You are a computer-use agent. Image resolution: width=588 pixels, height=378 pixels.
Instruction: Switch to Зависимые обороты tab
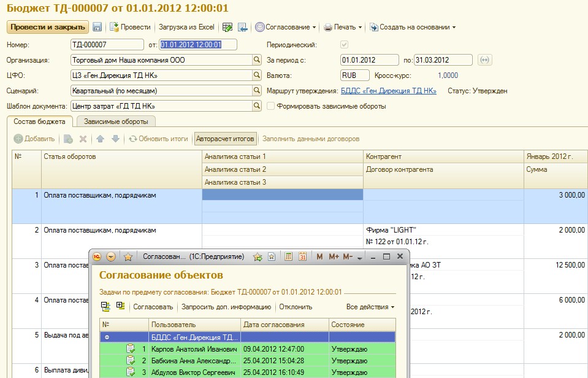[x=116, y=121]
